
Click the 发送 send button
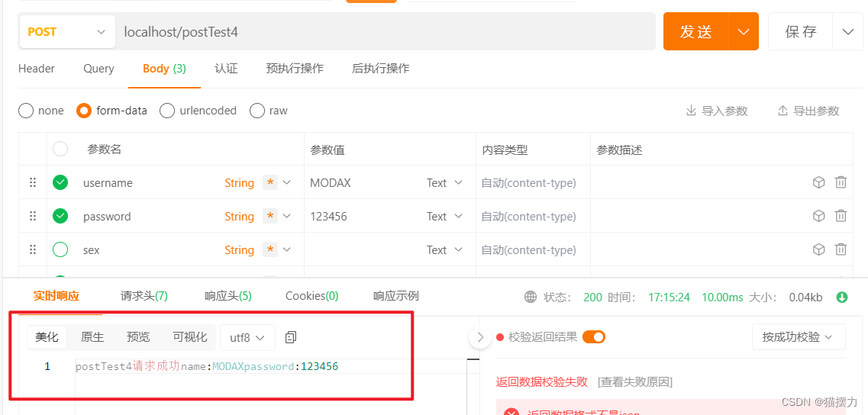coord(695,31)
